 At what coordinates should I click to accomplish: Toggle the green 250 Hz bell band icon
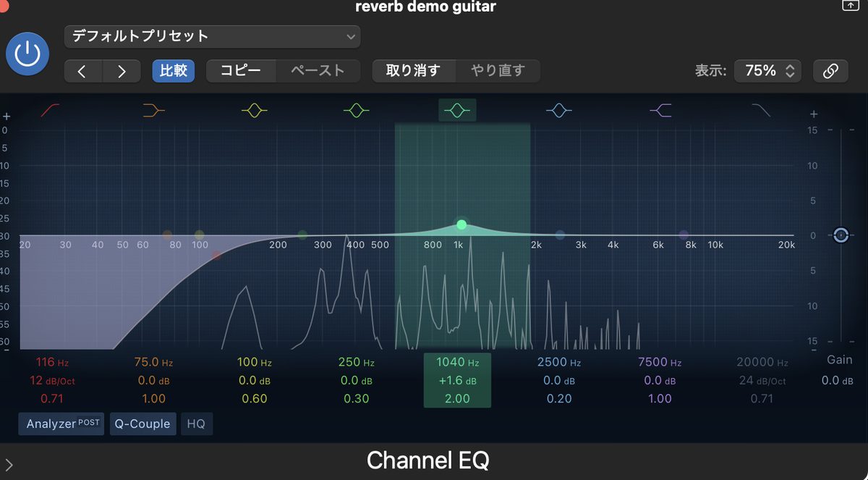(x=357, y=110)
